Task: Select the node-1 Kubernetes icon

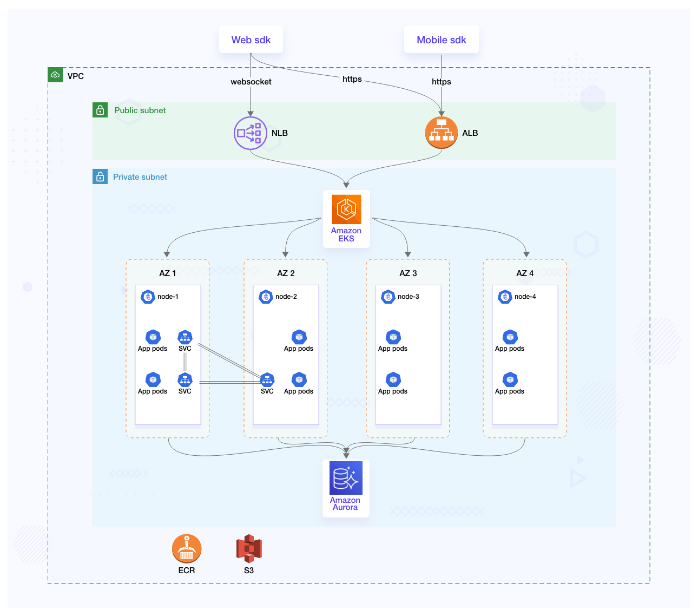Action: click(148, 297)
